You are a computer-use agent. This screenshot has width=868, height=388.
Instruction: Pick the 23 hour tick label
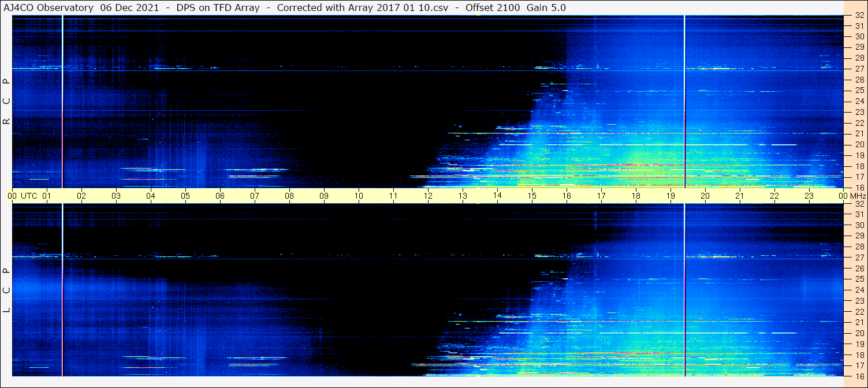[809, 196]
